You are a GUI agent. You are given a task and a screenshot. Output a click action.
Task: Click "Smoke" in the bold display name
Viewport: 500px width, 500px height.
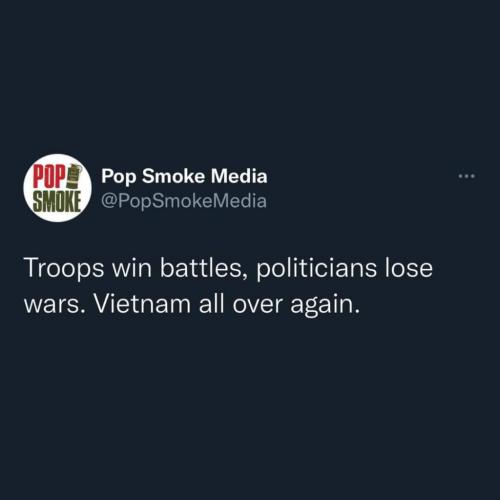point(173,176)
